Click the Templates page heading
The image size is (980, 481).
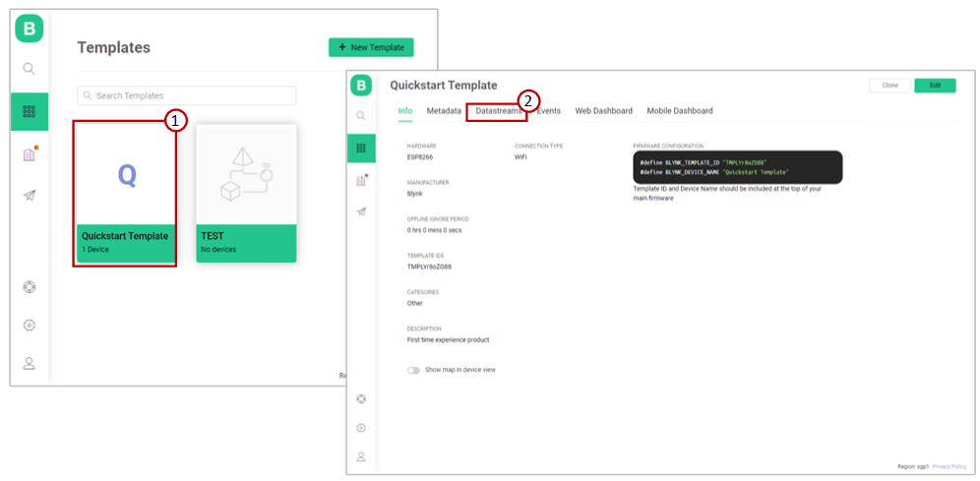coord(114,47)
